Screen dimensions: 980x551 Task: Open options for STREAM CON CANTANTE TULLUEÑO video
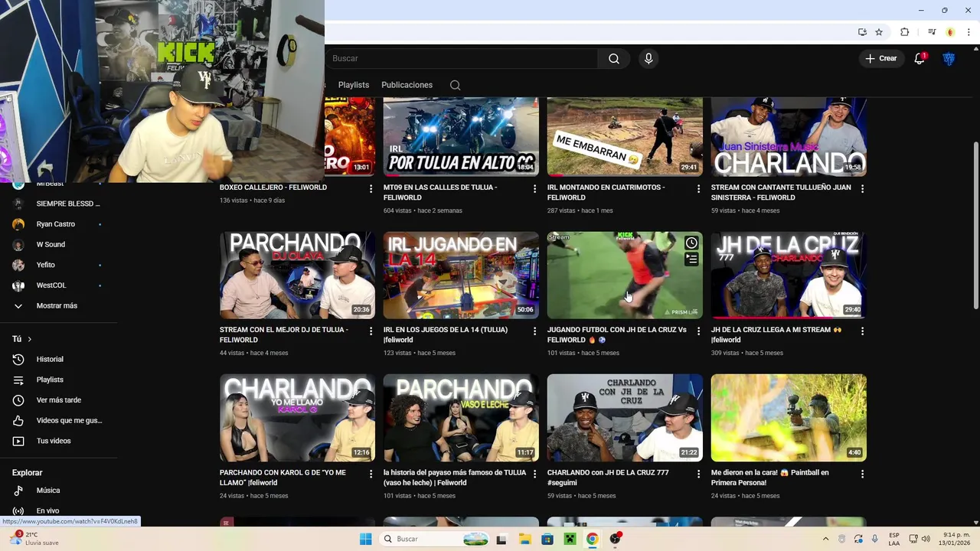click(x=862, y=188)
